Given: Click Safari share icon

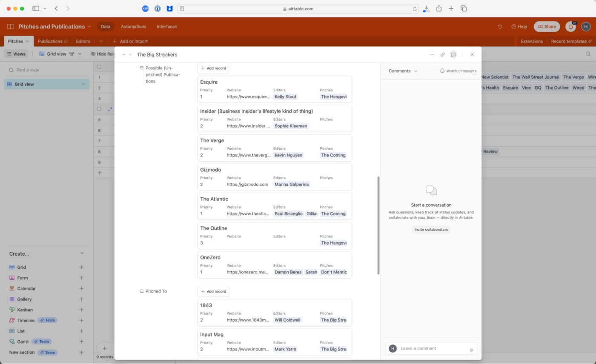Looking at the screenshot, I should click(439, 9).
